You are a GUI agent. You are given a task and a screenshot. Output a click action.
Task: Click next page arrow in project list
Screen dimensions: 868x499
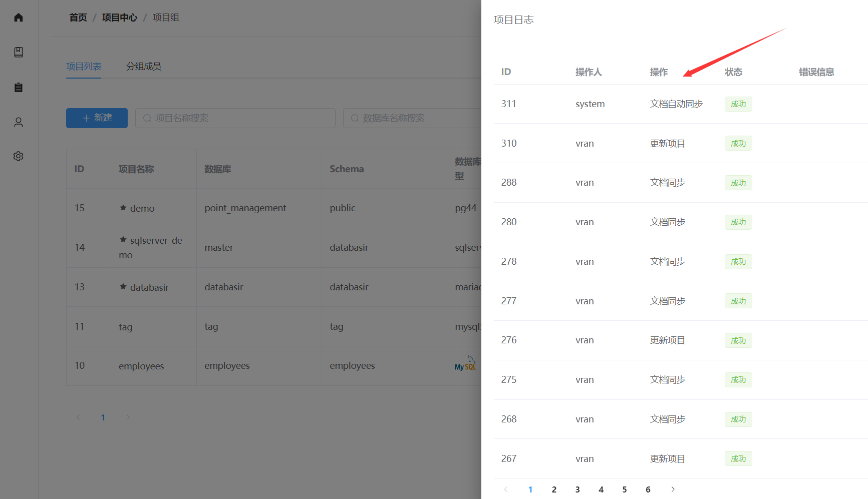point(128,417)
